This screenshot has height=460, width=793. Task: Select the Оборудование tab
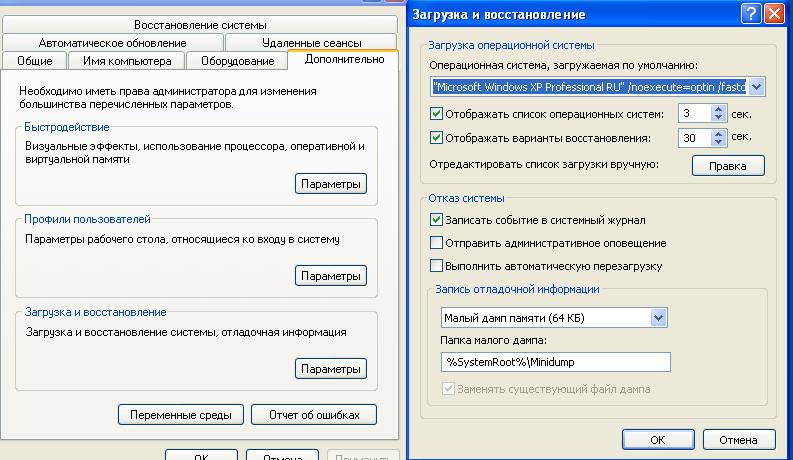[237, 62]
